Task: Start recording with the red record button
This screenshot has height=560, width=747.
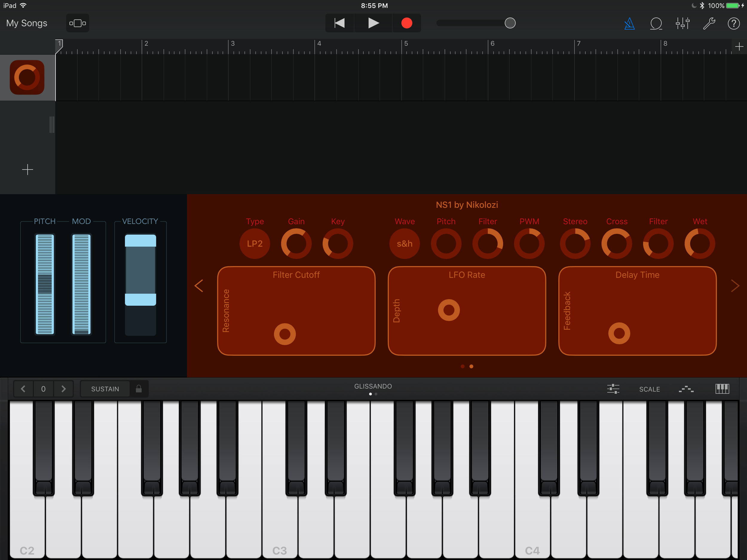Action: 407,23
